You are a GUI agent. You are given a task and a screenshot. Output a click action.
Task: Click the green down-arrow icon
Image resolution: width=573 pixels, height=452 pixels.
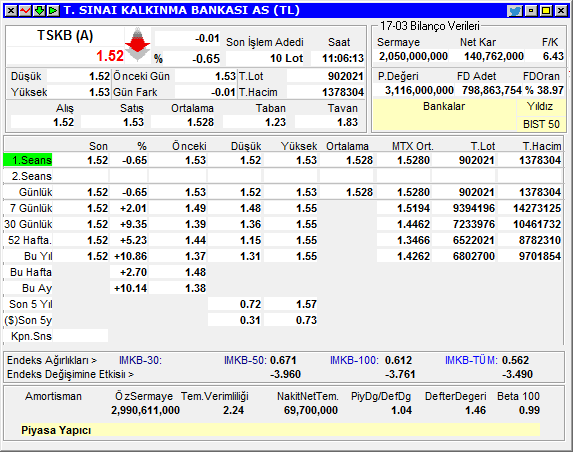tap(39, 11)
